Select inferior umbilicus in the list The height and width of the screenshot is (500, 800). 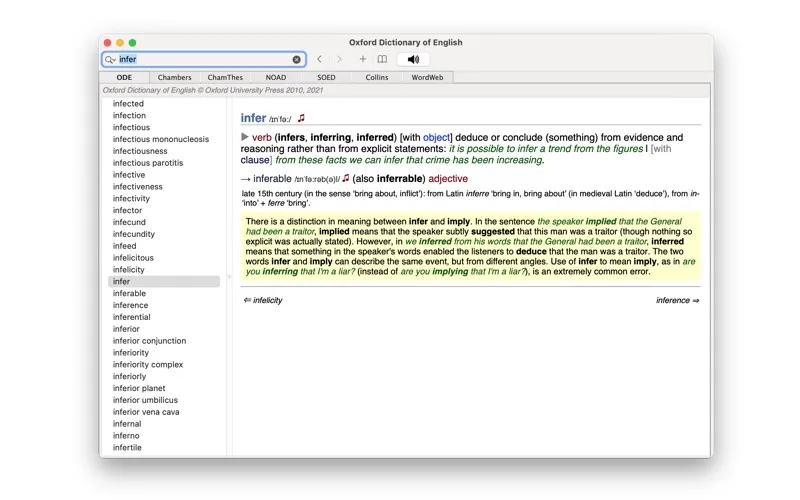click(x=145, y=400)
